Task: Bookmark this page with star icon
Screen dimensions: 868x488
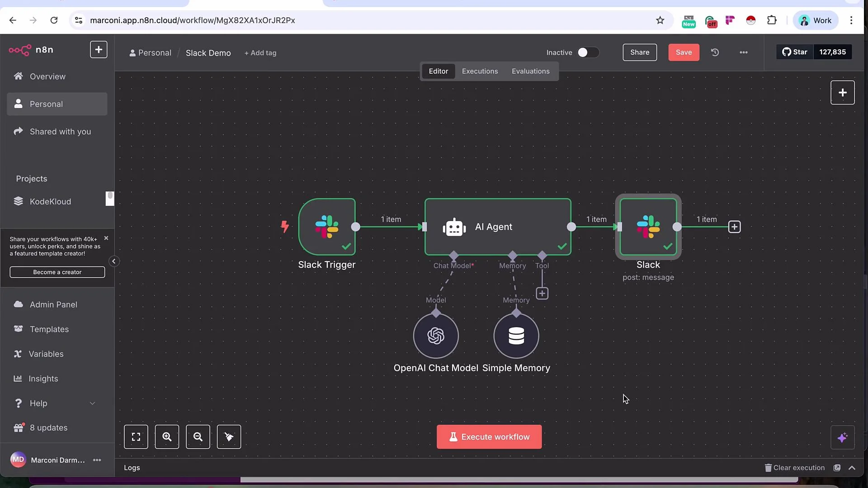Action: pos(660,20)
